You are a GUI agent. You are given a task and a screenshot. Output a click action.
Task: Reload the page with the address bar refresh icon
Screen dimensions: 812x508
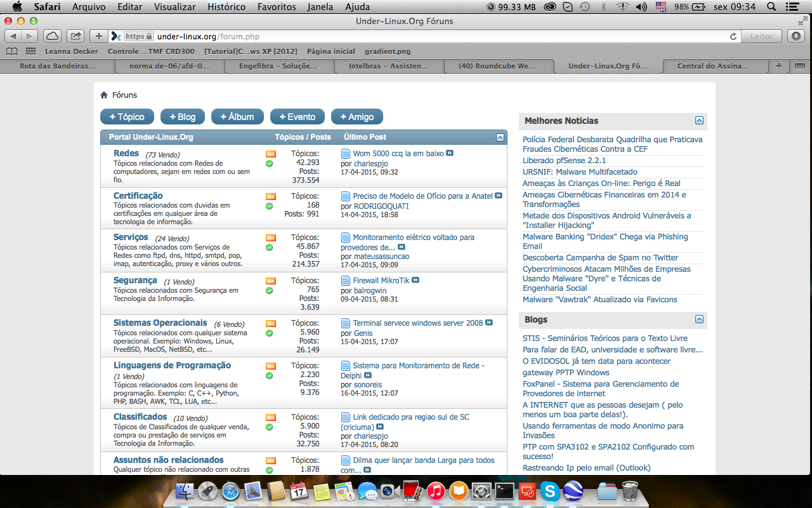coord(733,36)
